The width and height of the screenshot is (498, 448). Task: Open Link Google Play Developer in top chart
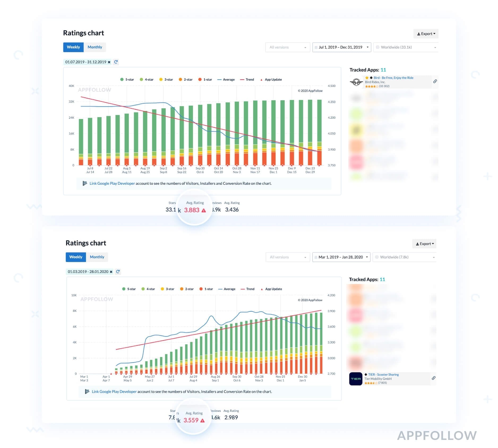(x=112, y=183)
